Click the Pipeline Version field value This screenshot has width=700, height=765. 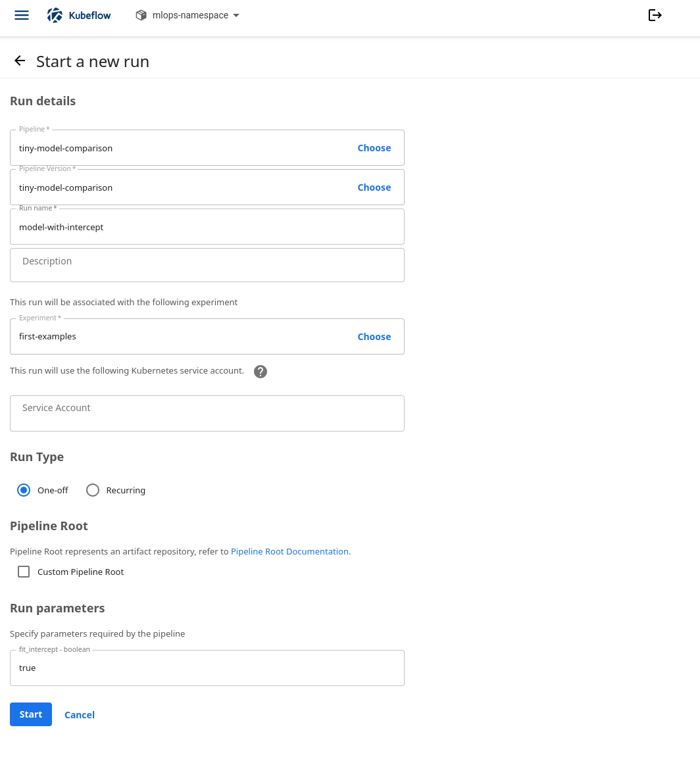[x=66, y=188]
